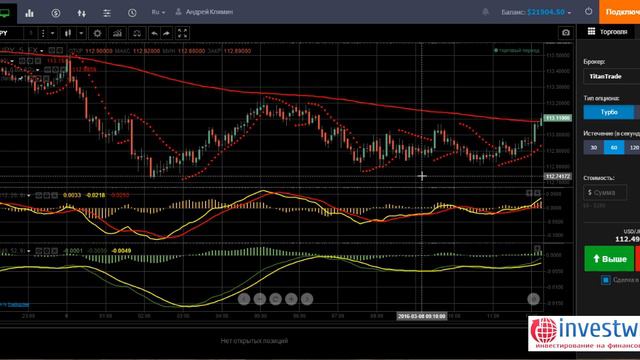Screen dimensions: 640x360
Task: Click the compare scales icon in chart toolbar
Action: (137, 33)
